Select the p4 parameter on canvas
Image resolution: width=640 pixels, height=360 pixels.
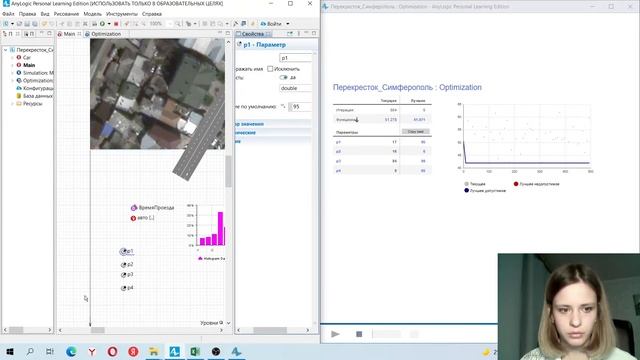(x=127, y=288)
